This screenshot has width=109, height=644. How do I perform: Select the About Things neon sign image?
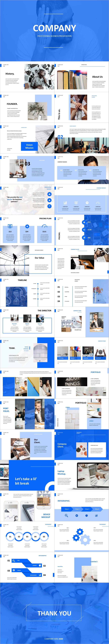click(72, 381)
